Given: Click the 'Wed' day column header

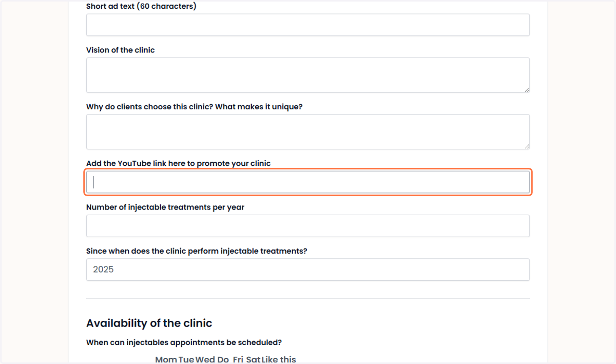Looking at the screenshot, I should click(x=205, y=359).
